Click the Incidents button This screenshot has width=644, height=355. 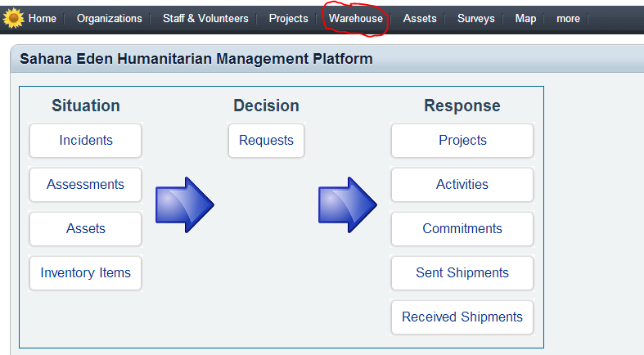86,141
